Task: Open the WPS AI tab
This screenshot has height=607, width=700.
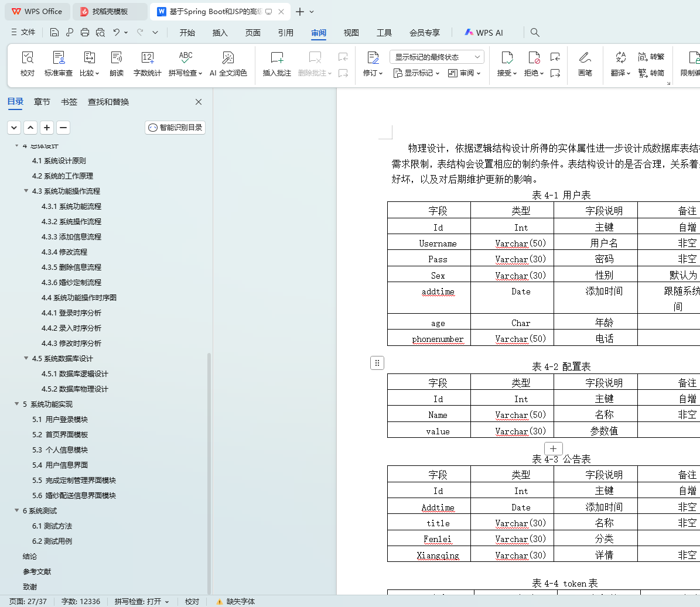Action: tap(483, 33)
